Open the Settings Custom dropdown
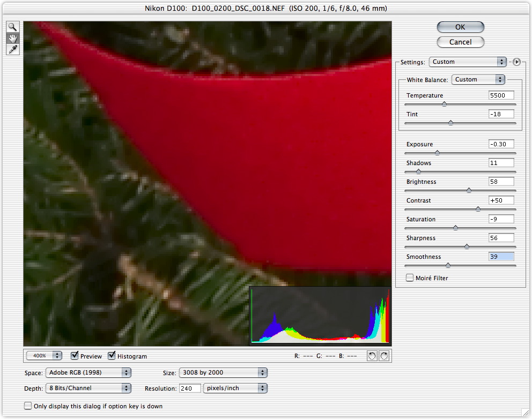532x419 pixels. [468, 62]
